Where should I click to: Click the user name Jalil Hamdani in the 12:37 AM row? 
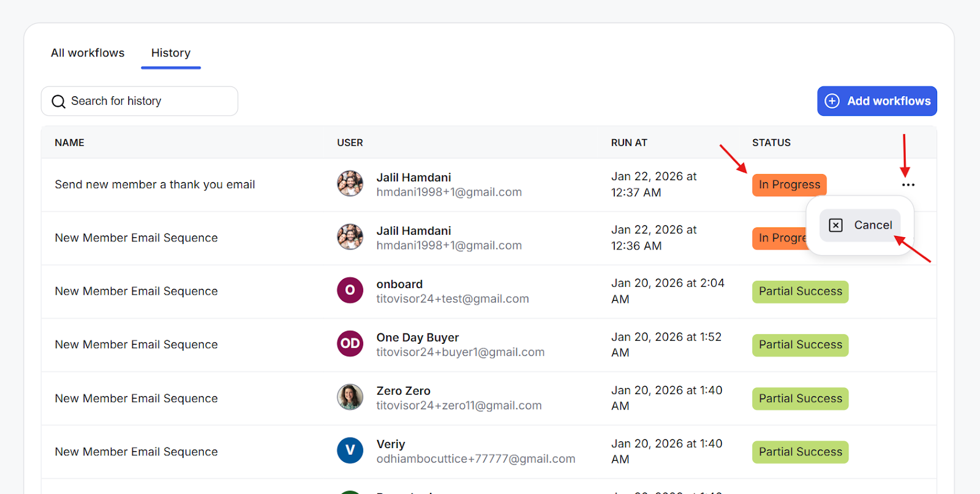(x=413, y=177)
